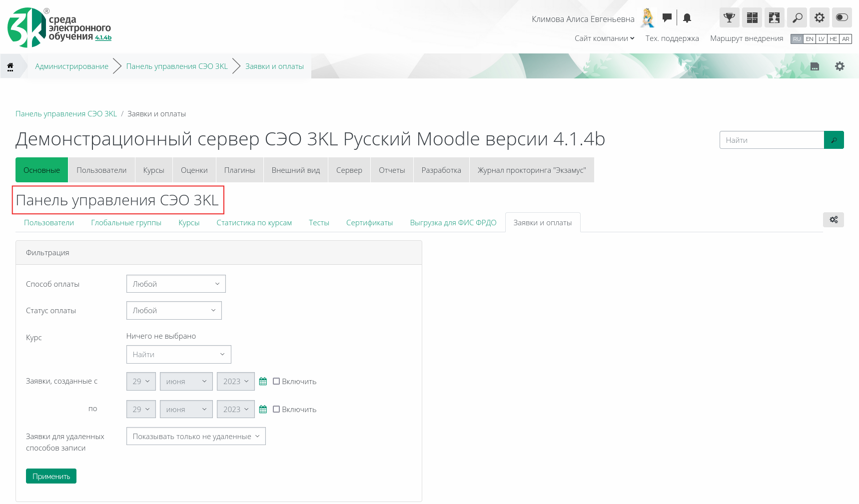Enable the 'Заявки, созданные с' date checkbox
The height and width of the screenshot is (504, 859).
click(x=276, y=381)
